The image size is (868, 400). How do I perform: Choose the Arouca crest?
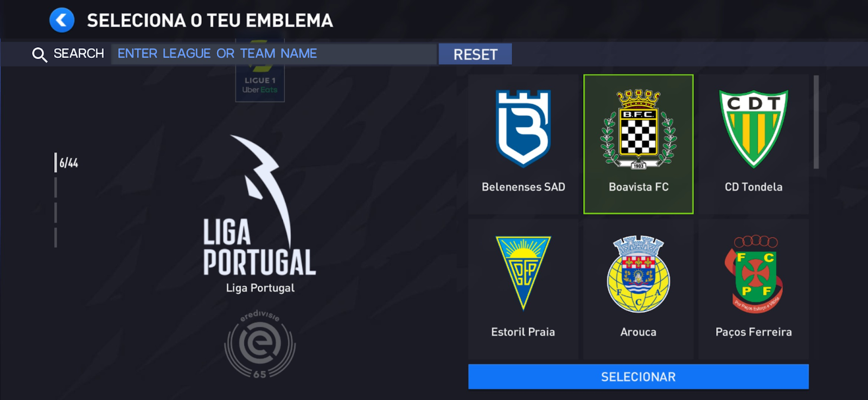coord(638,288)
